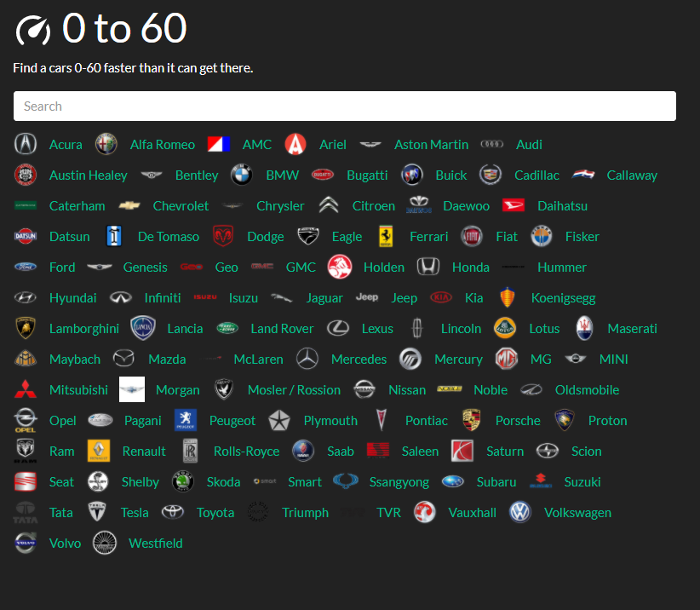
Task: Click the Mitsubishi red diamonds icon
Action: click(x=26, y=389)
